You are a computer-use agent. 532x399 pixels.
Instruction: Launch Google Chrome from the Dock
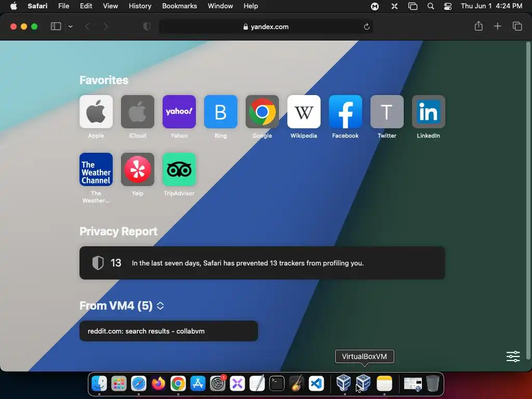click(178, 384)
